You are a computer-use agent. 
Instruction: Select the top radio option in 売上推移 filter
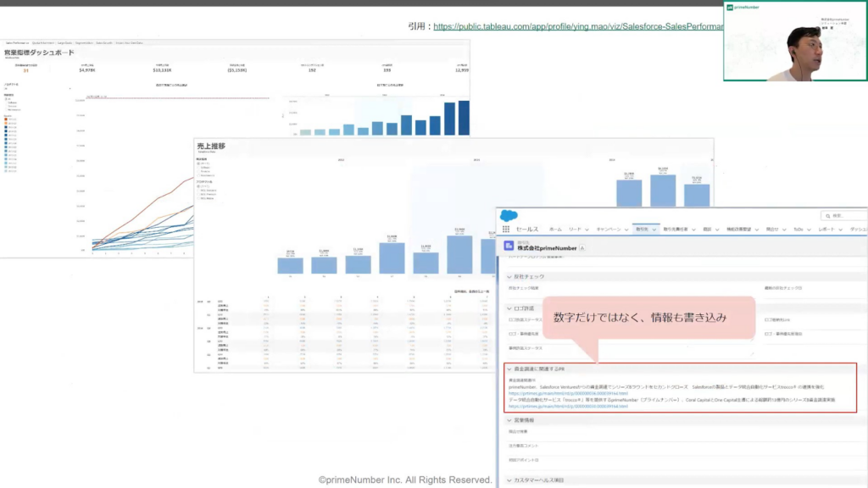pyautogui.click(x=198, y=163)
